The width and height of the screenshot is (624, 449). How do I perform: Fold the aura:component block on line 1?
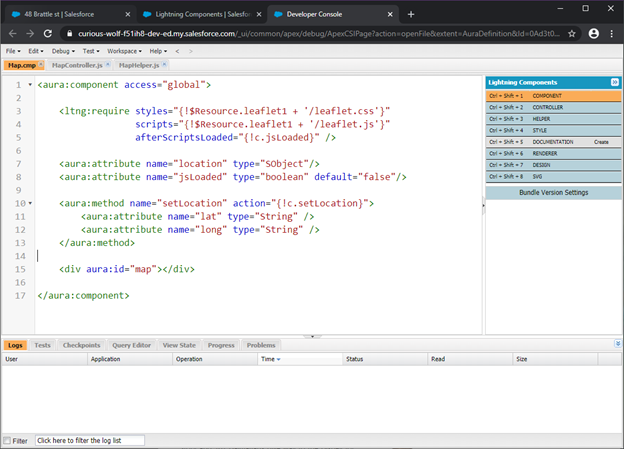click(30, 84)
